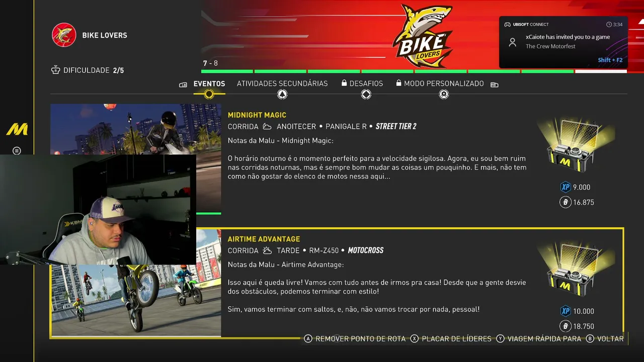Viewport: 644px width, 362px height.
Task: Click the clock icon beside 3:34
Action: 609,24
